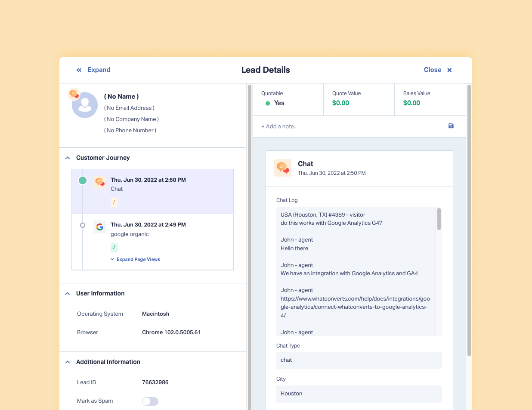Click the green circle marker on journey timeline
The width and height of the screenshot is (532, 410).
(83, 180)
